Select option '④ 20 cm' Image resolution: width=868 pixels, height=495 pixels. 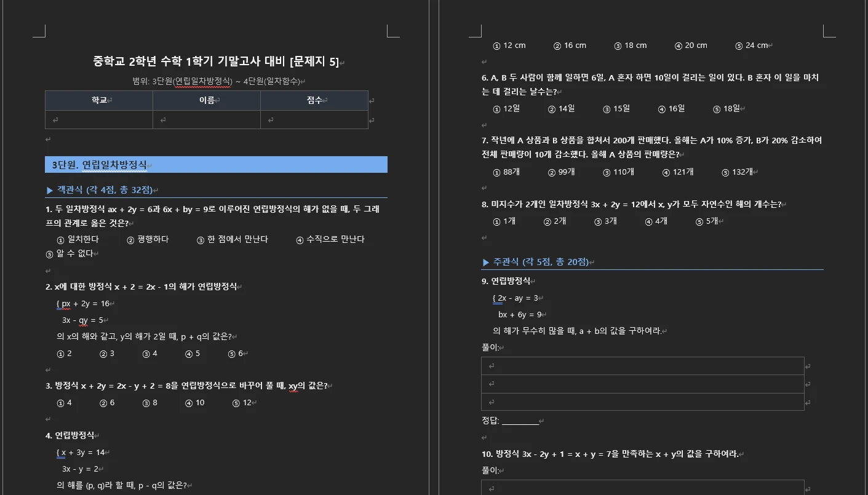[691, 46]
